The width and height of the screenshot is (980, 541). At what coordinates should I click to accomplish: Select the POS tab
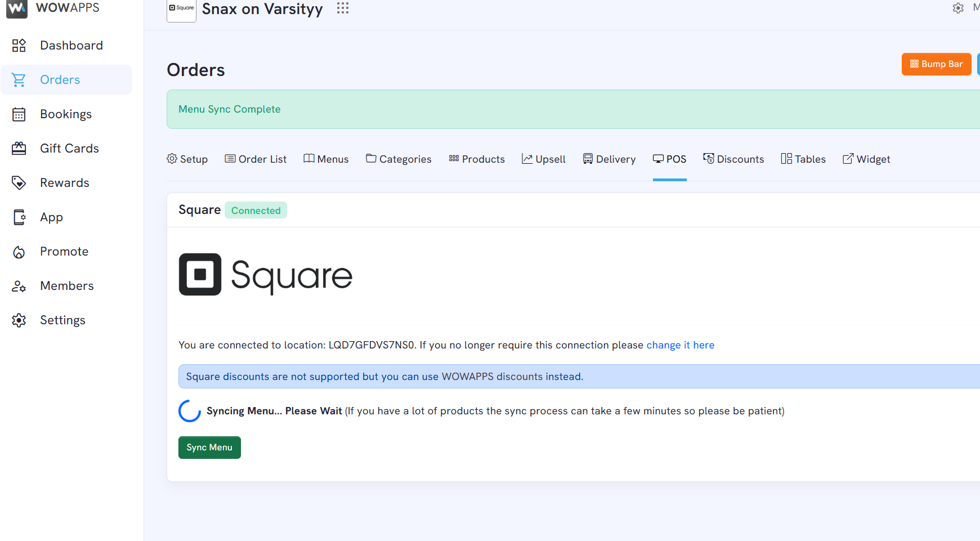669,159
